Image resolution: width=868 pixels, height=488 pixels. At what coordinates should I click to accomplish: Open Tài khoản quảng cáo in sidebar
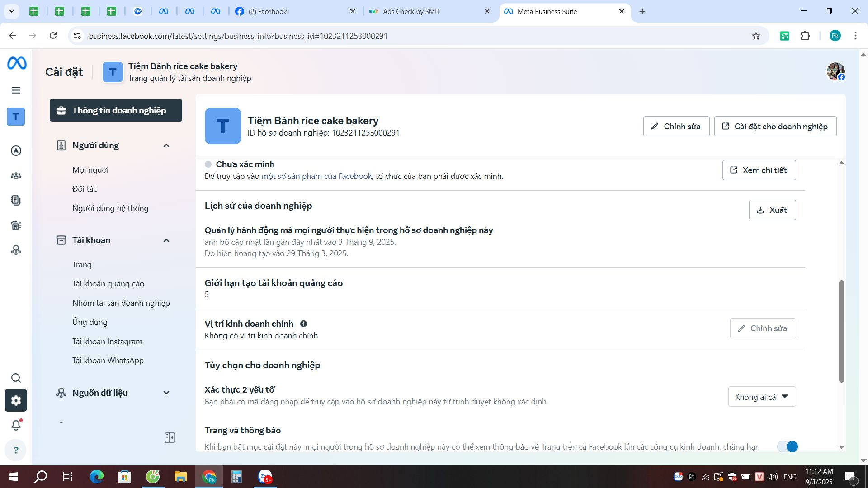pyautogui.click(x=108, y=284)
